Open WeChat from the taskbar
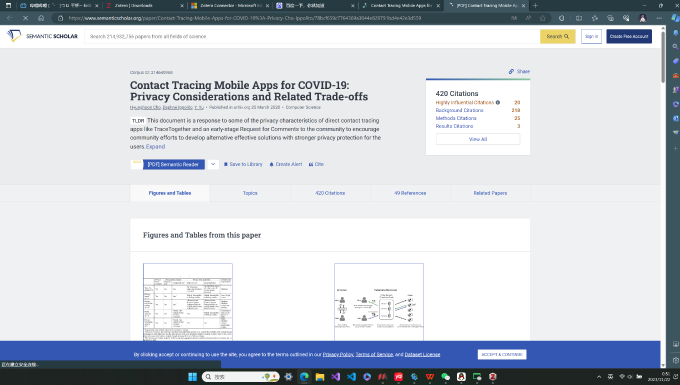Viewport: 680px width, 385px height. tap(445, 377)
